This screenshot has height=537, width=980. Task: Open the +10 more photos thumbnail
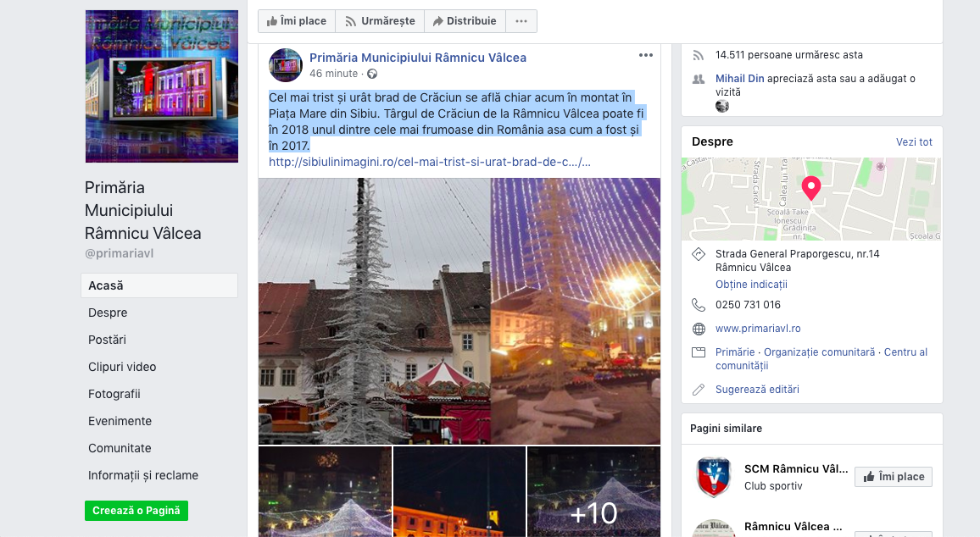593,491
